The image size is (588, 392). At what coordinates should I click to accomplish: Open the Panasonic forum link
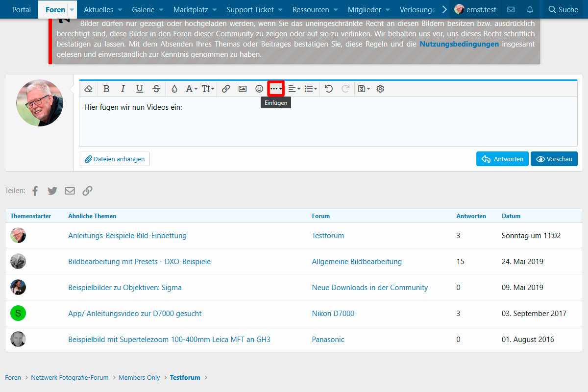(x=328, y=340)
